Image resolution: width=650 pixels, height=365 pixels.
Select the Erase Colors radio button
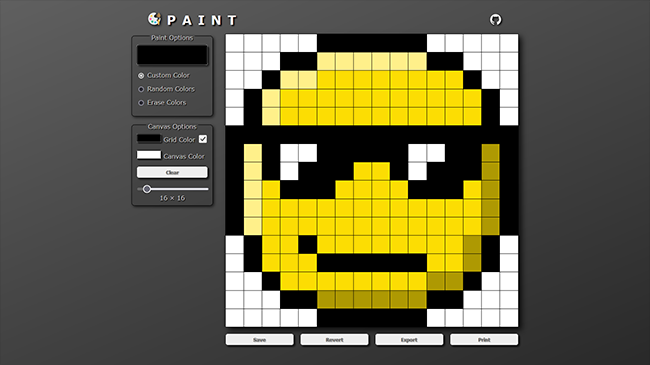click(x=141, y=103)
